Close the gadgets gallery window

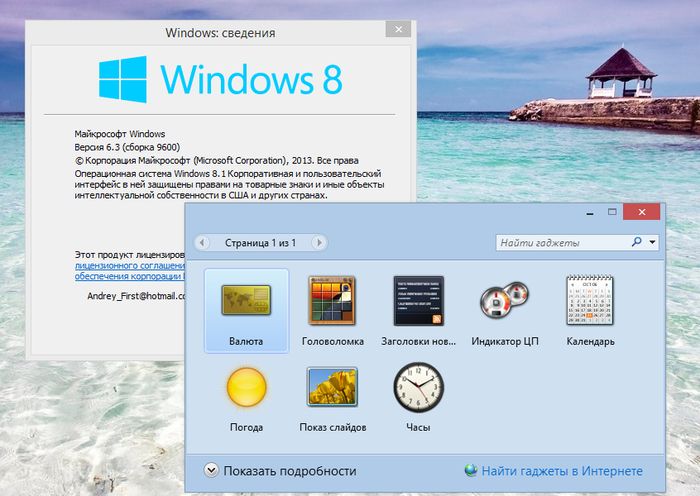tap(641, 212)
